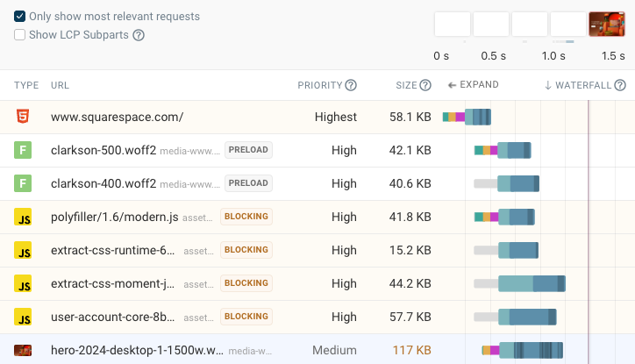
Task: Click HTML5 icon for squarespace.com row
Action: click(23, 117)
